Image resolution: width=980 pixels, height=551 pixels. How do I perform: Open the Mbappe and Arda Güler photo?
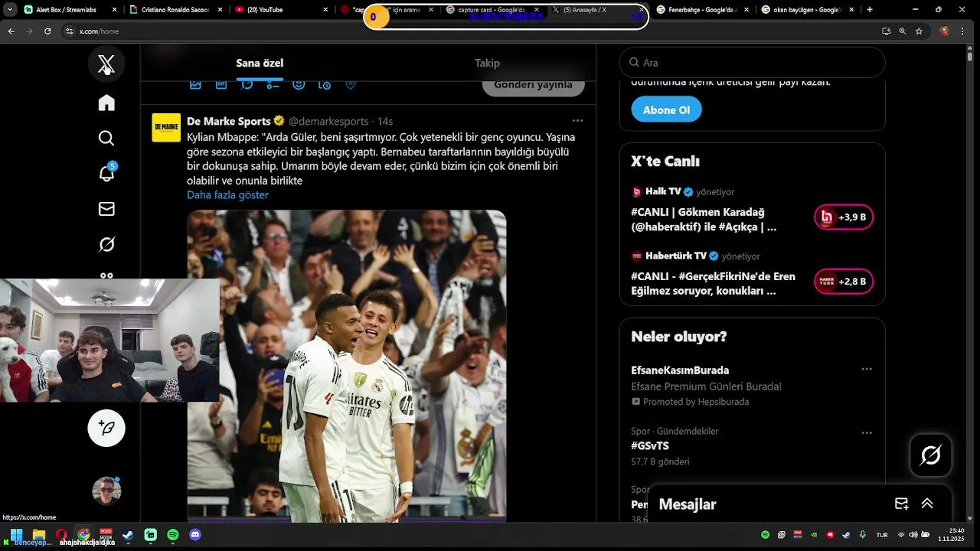[347, 366]
